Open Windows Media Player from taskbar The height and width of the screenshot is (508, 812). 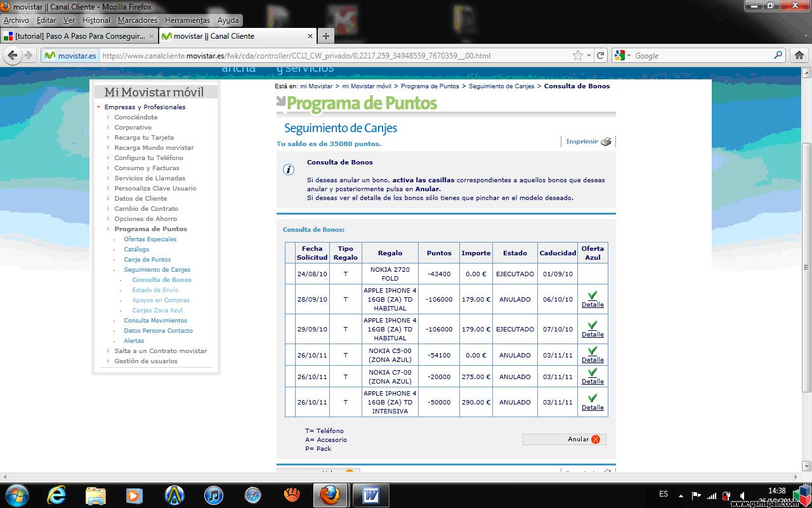tap(134, 495)
